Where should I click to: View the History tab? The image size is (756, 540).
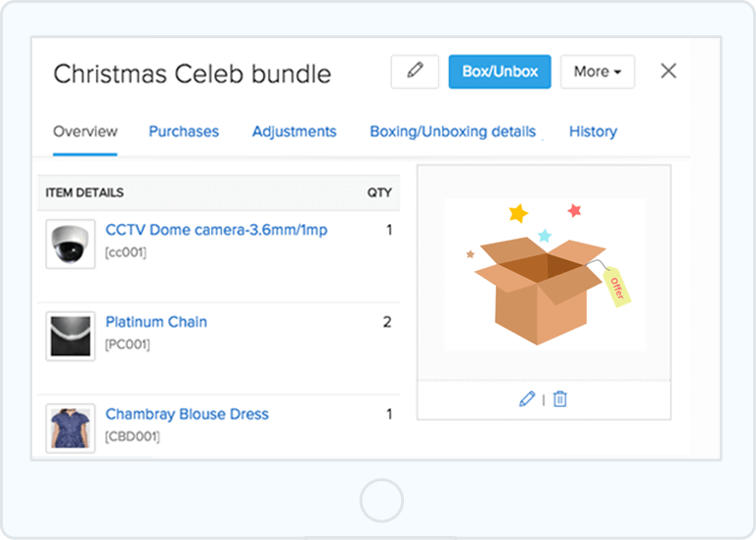click(x=593, y=132)
